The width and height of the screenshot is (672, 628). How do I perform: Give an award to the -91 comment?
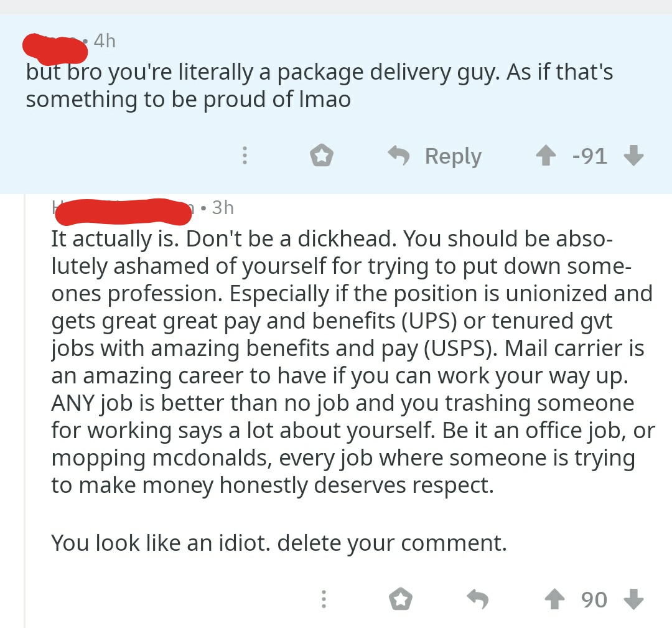coord(322,156)
